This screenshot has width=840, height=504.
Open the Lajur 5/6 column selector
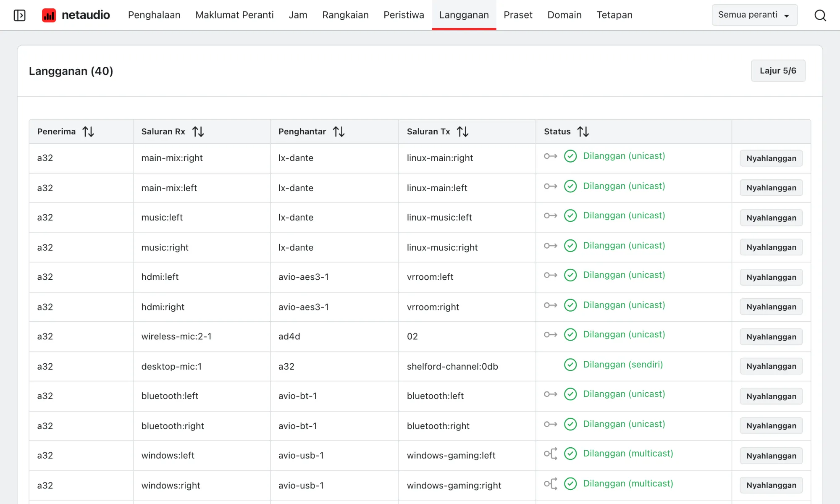(x=778, y=71)
